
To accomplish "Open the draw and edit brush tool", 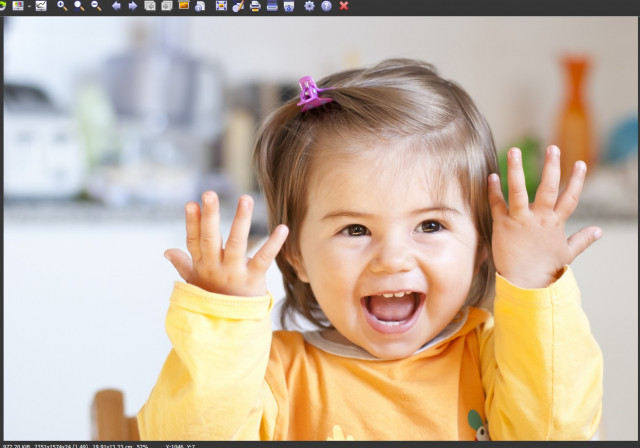I will (x=238, y=6).
